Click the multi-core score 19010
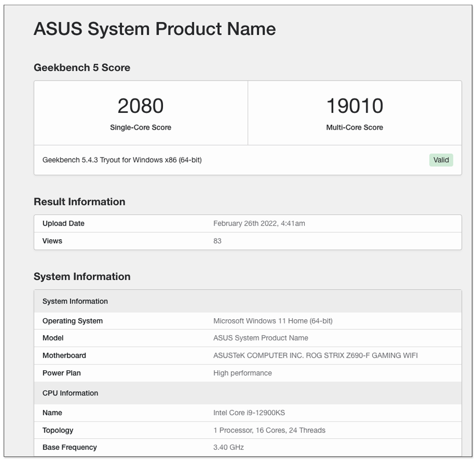Viewport: 476px width, 462px height. 355,106
